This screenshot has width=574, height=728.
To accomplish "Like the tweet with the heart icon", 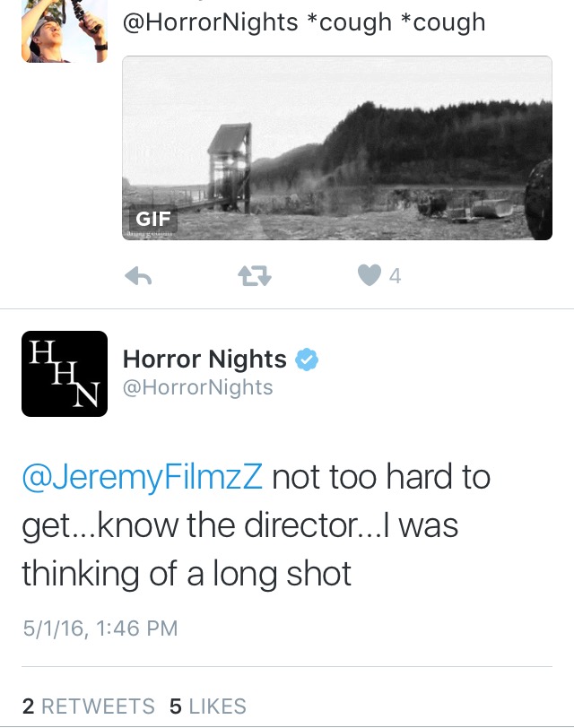I will [x=369, y=276].
